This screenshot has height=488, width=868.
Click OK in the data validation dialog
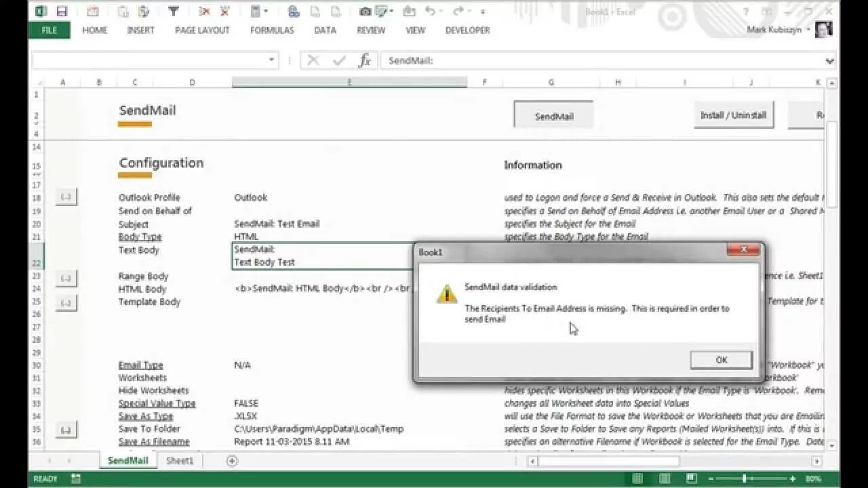click(721, 360)
